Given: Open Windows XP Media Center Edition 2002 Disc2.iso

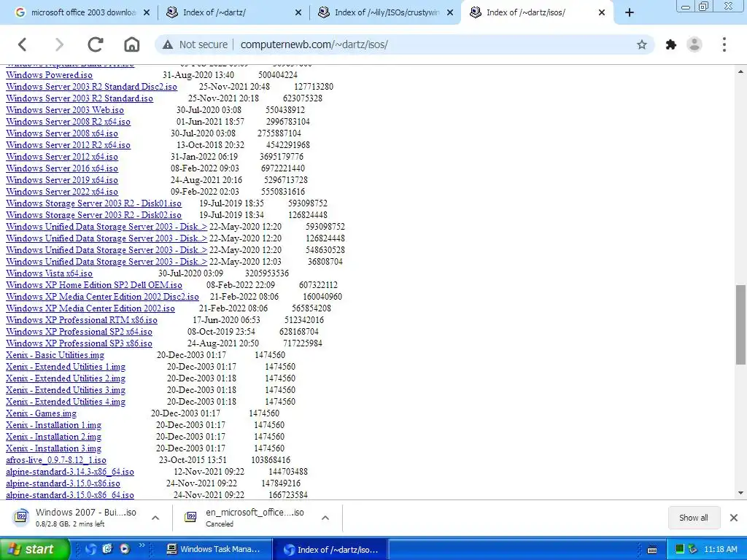Looking at the screenshot, I should [102, 297].
